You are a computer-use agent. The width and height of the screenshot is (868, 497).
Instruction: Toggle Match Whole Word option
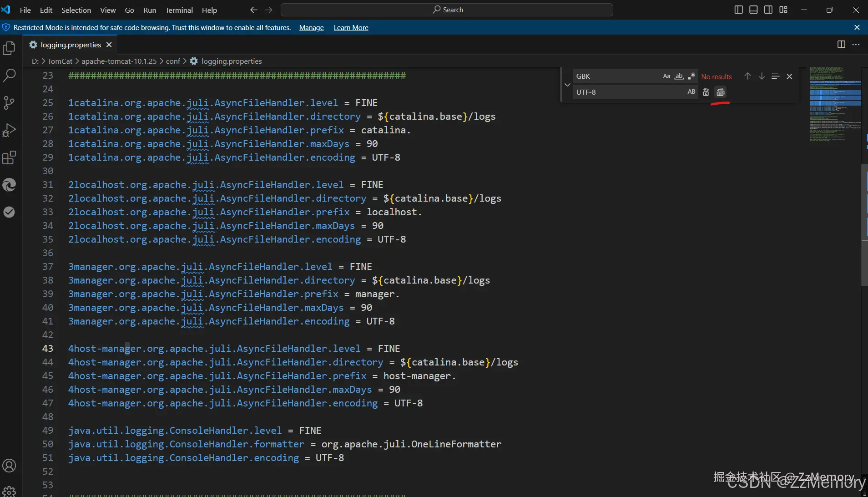pos(679,76)
